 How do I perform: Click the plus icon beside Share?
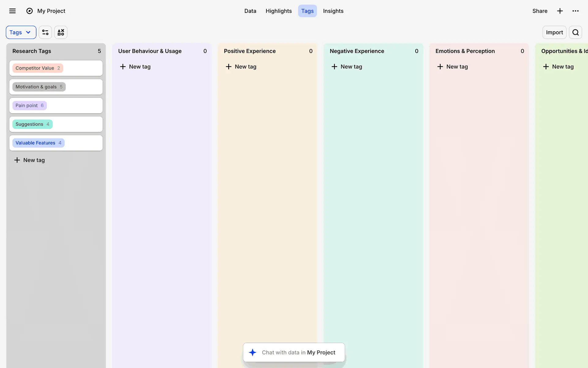(560, 11)
